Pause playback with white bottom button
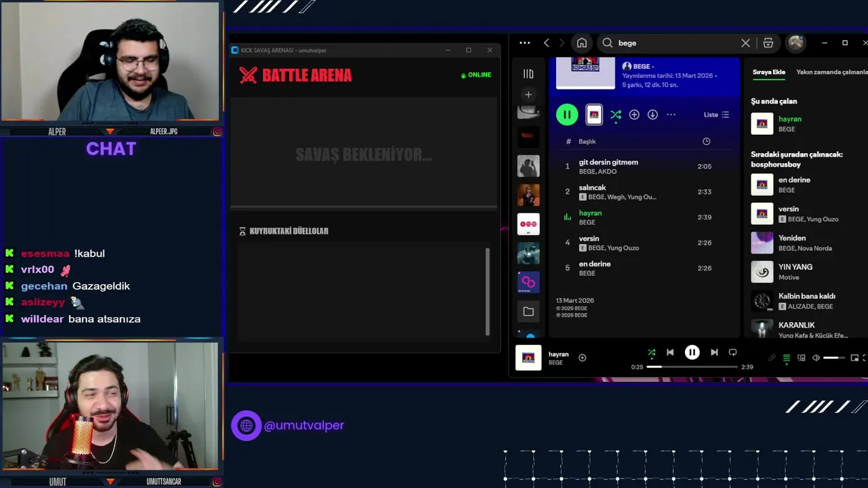Viewport: 868px width, 488px height. [x=692, y=352]
